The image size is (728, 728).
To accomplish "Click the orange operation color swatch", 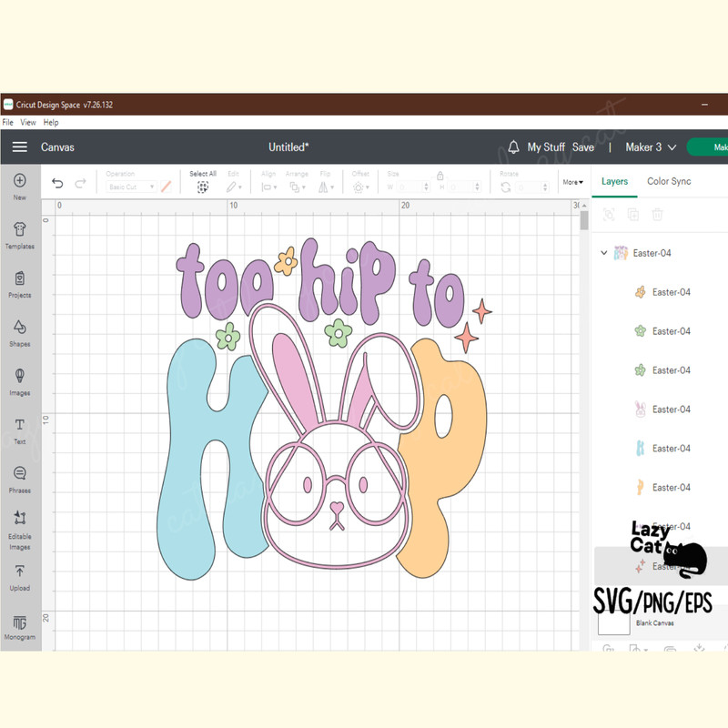I will [167, 187].
